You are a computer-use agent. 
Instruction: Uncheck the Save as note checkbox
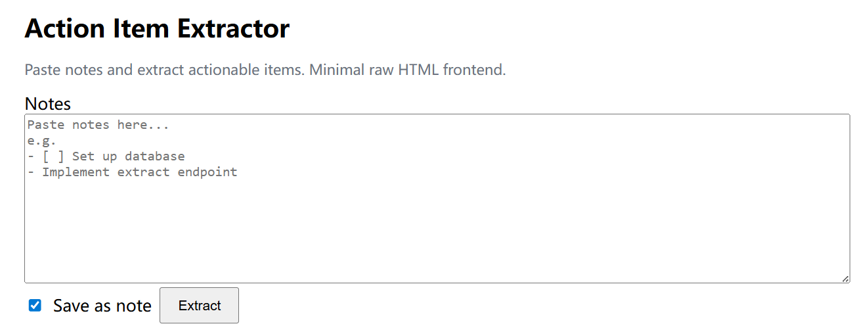pos(35,305)
